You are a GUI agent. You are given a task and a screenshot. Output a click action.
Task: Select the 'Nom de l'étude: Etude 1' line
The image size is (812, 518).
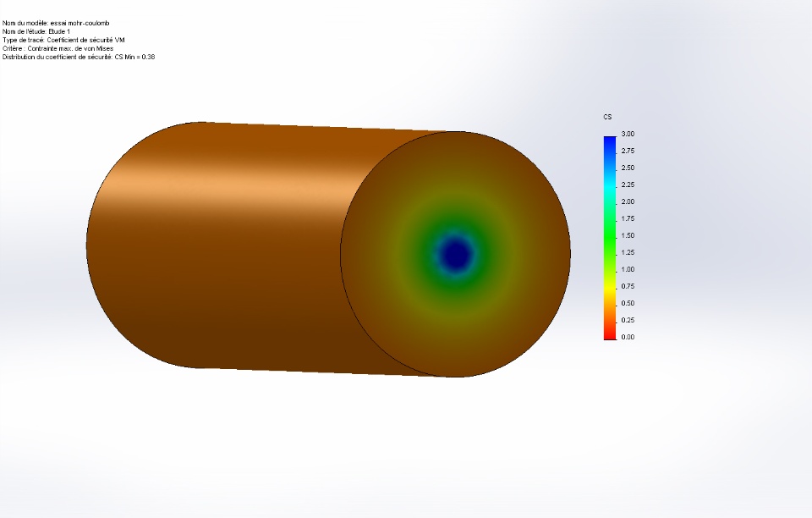point(36,31)
